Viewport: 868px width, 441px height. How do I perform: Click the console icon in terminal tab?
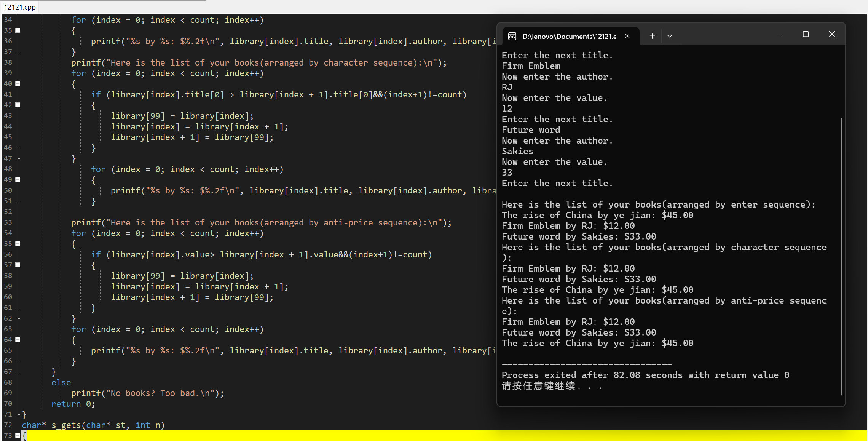click(x=512, y=36)
